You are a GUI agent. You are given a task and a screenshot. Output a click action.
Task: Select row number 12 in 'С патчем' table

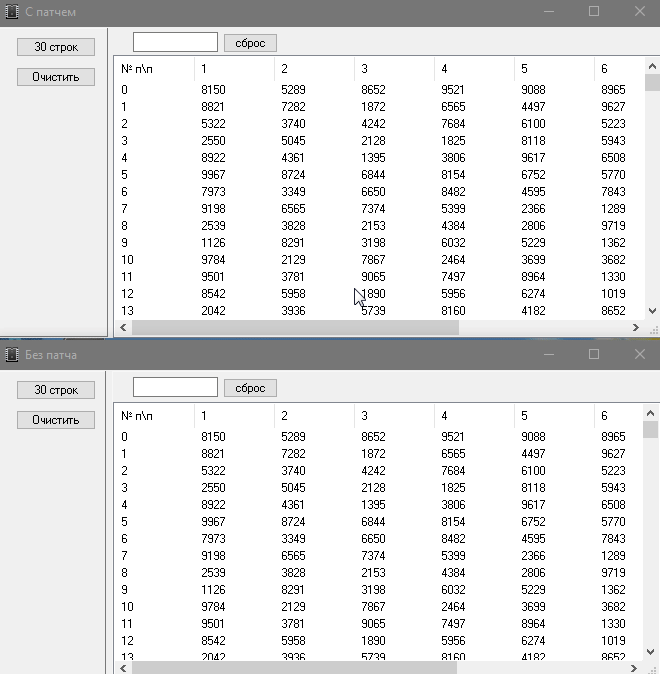coord(127,294)
